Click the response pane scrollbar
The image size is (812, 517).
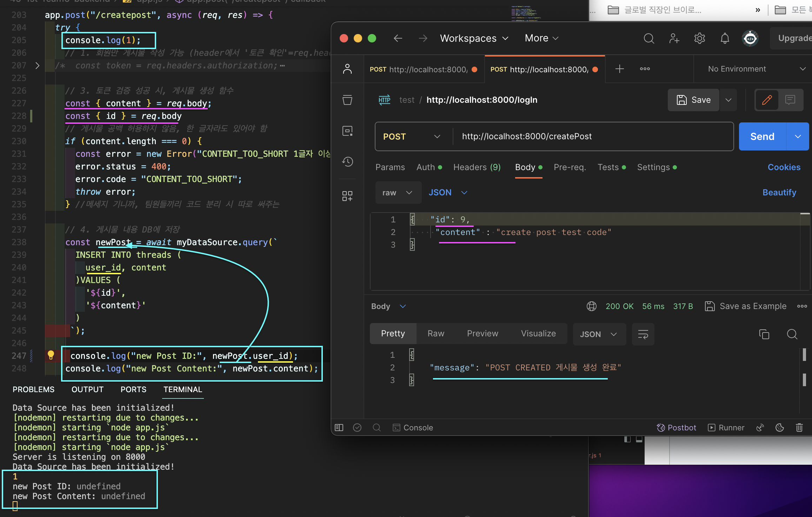pos(804,355)
